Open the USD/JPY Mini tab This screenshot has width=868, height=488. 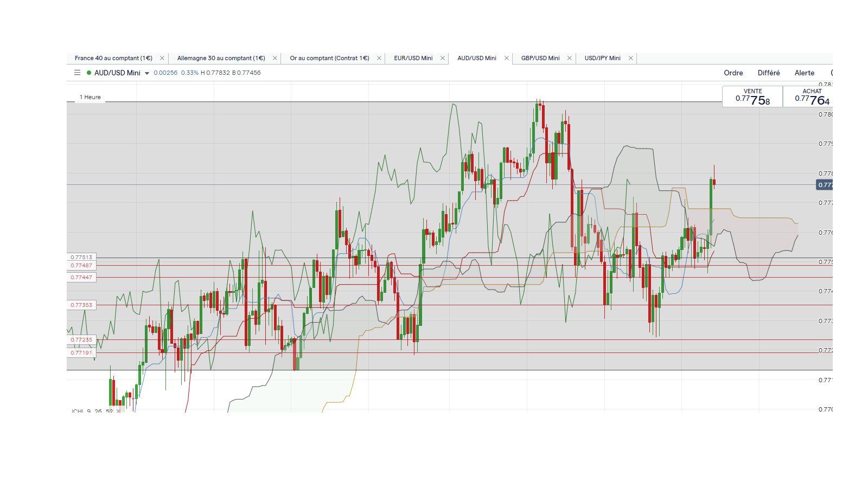point(602,58)
